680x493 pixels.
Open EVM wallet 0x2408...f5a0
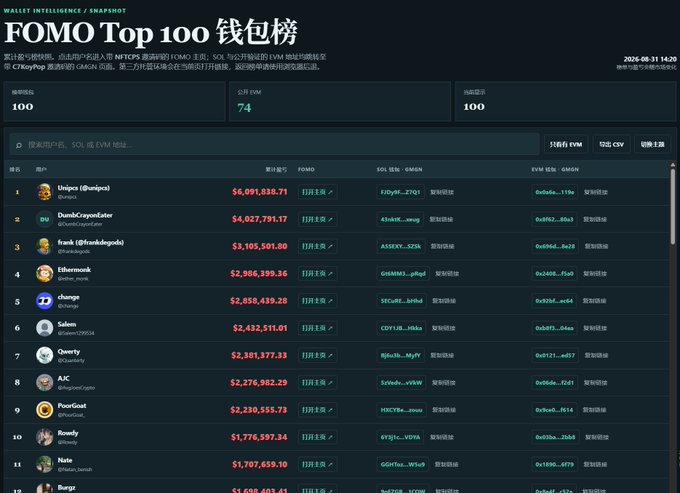click(554, 274)
